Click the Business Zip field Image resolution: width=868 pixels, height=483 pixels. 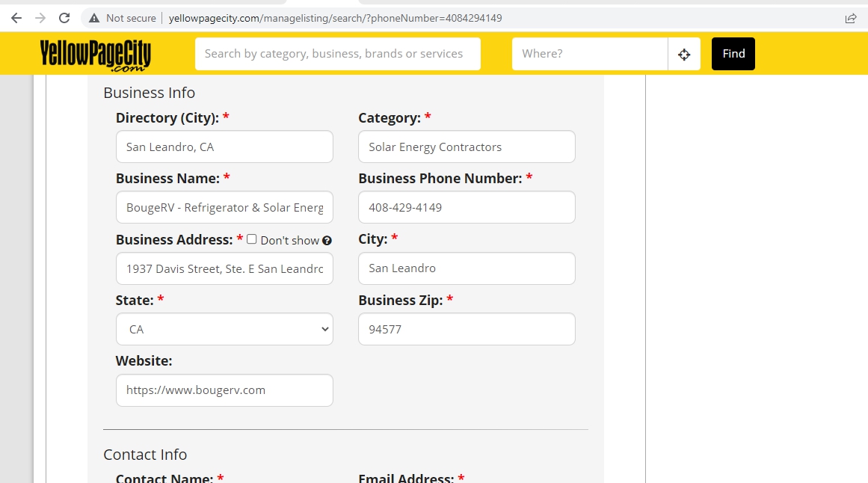467,329
